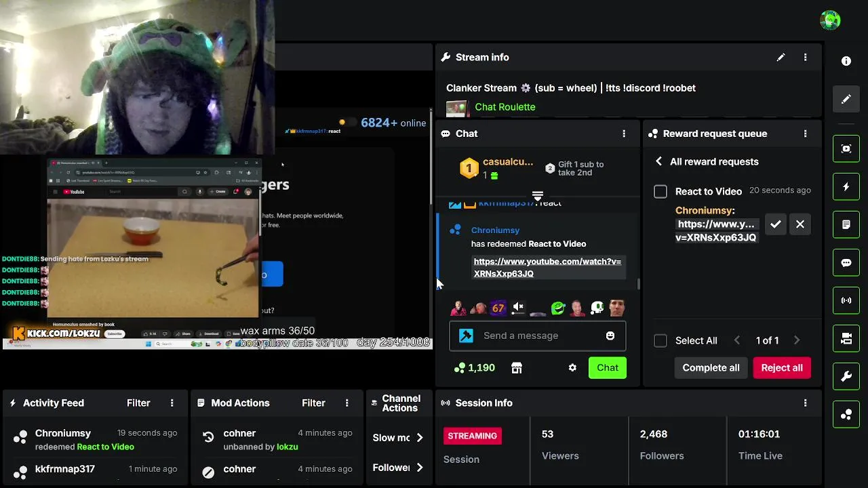
Task: Click lokzu name in Mod Actions
Action: (288, 447)
